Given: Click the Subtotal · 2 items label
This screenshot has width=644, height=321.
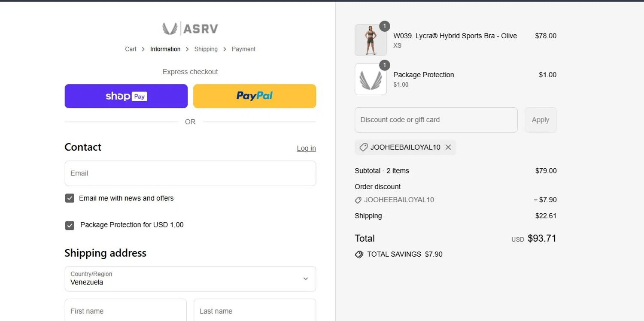Looking at the screenshot, I should 382,171.
